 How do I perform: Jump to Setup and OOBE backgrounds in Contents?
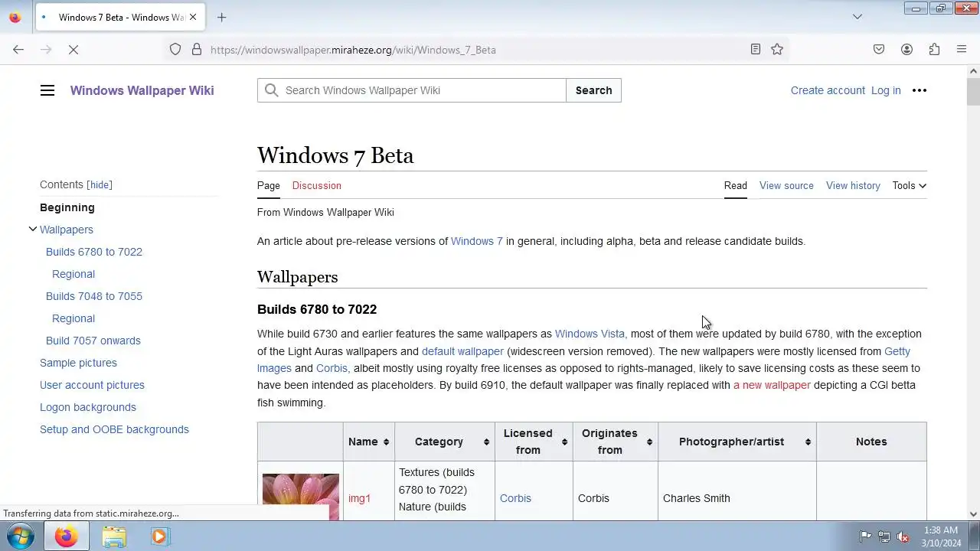coord(114,429)
